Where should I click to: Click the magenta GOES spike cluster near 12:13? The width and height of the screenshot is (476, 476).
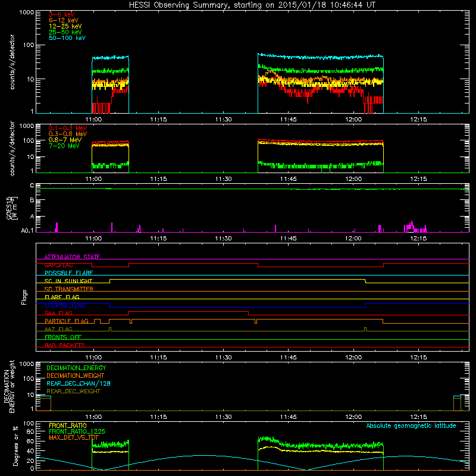pyautogui.click(x=415, y=227)
